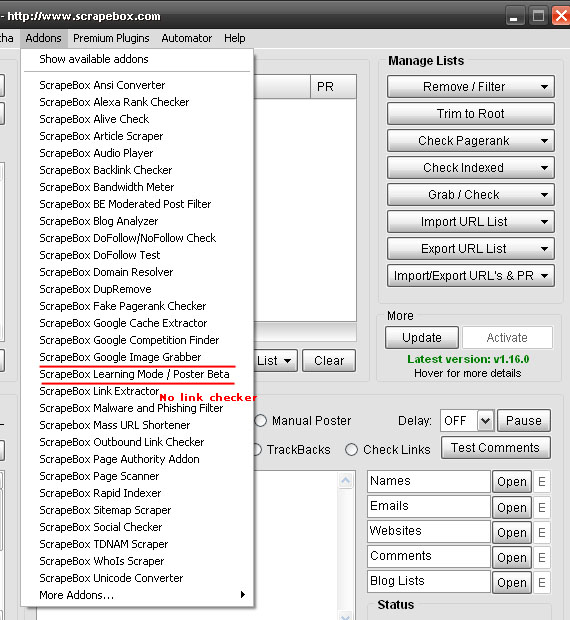Open the Names file

click(511, 482)
